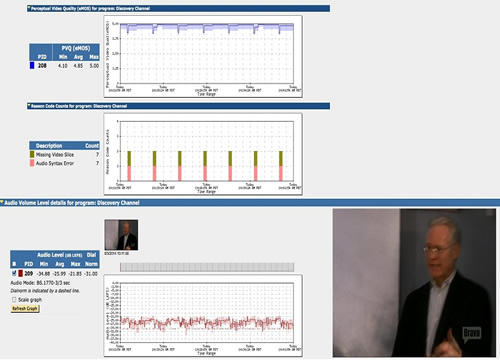
Task: Click the Description column header
Action: pos(49,146)
